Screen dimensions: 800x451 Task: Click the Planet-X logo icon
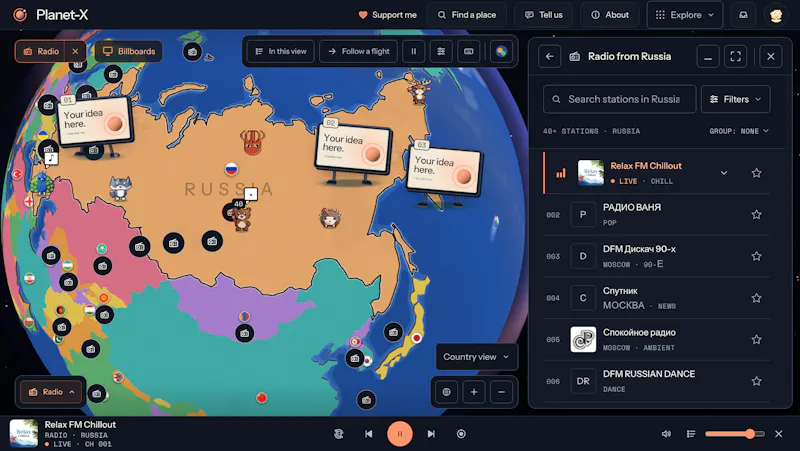click(x=20, y=15)
